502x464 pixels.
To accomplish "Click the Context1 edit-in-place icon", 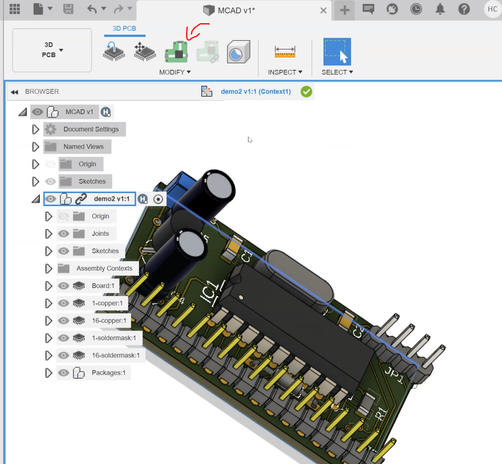I will pyautogui.click(x=207, y=91).
